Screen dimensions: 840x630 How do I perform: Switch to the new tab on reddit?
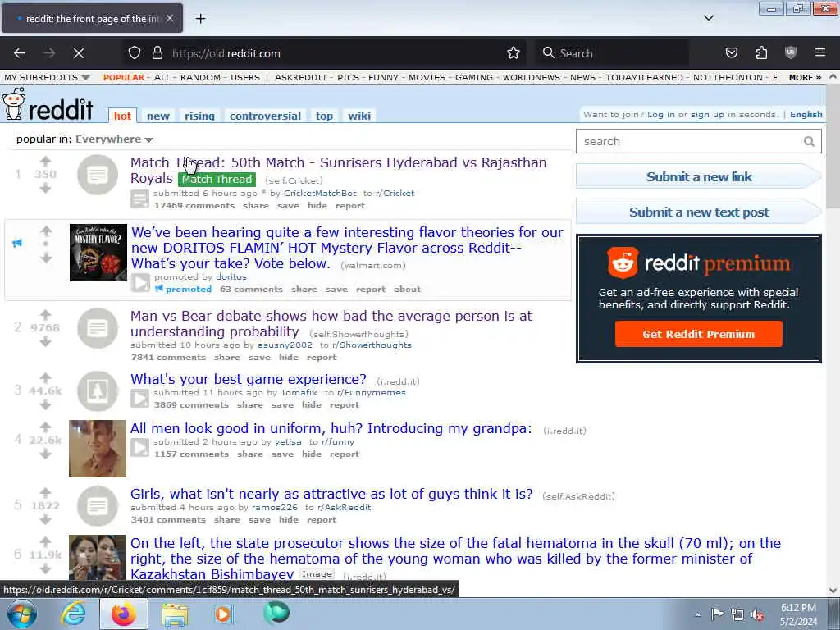(158, 116)
